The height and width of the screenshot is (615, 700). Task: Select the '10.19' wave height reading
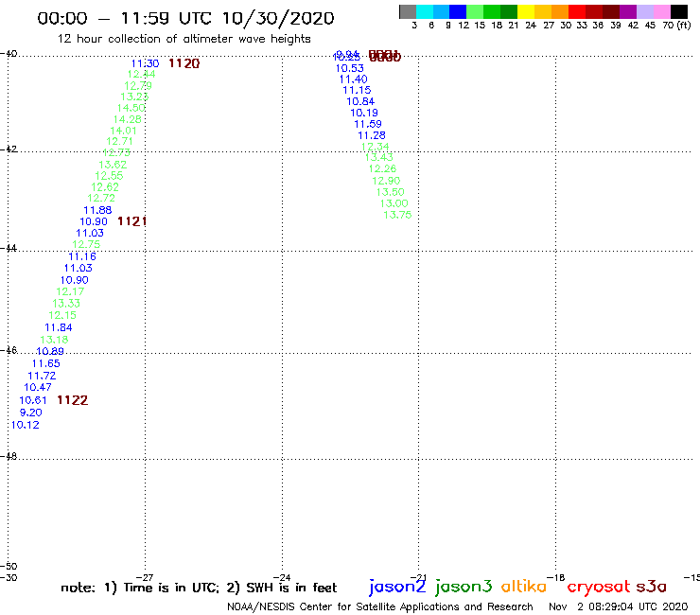tap(364, 113)
